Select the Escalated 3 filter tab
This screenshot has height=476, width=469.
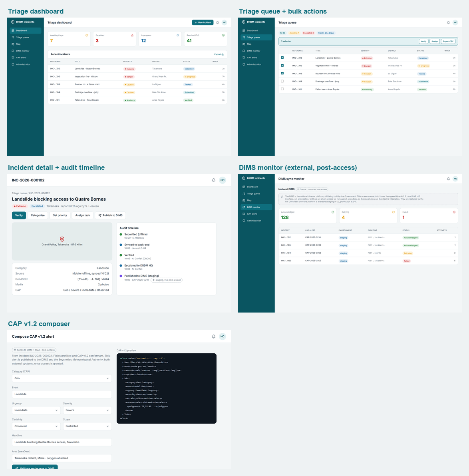tap(308, 33)
